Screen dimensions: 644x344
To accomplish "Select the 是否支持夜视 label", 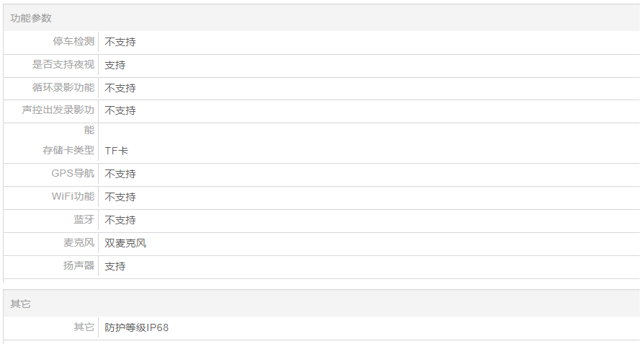I will pos(63,65).
